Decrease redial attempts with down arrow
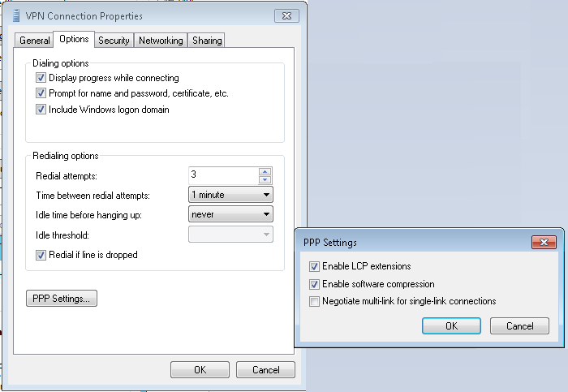Viewport: 568px width, 392px height. 265,179
